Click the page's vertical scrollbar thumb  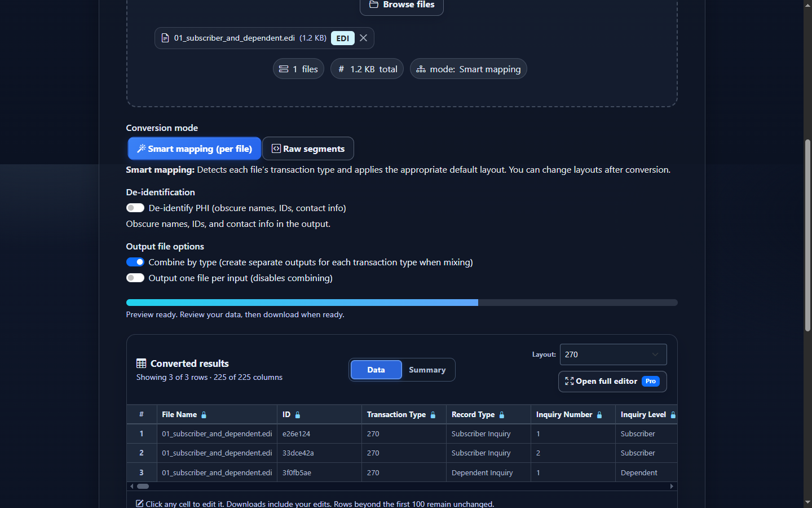tap(807, 235)
